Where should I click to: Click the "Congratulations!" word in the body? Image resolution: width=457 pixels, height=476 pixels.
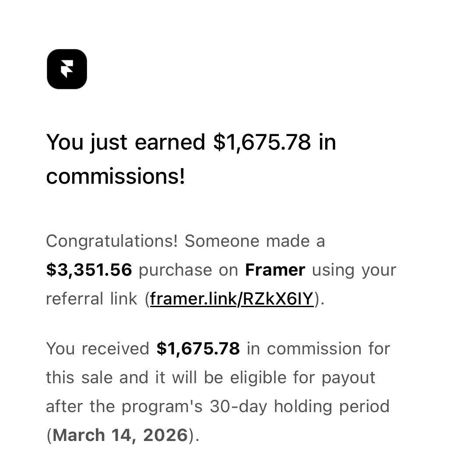(112, 241)
